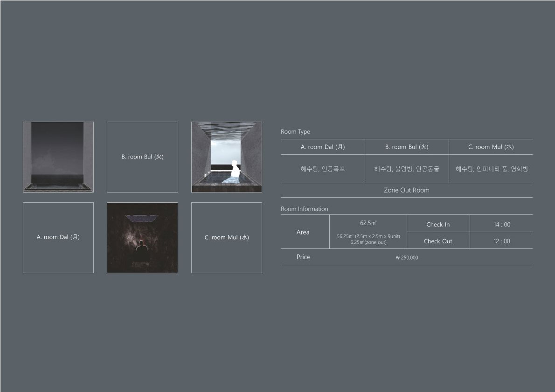Select B. room Bul table column header
555x392 pixels.
(407, 147)
